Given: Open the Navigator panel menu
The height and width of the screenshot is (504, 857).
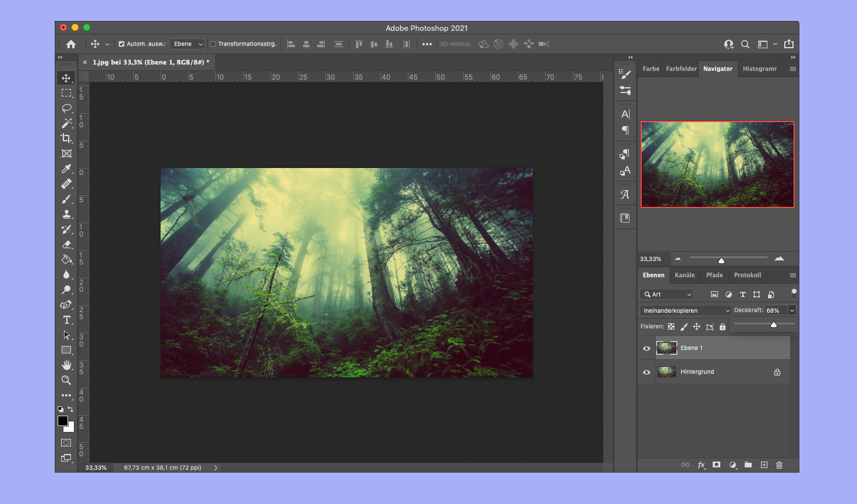Looking at the screenshot, I should [792, 69].
